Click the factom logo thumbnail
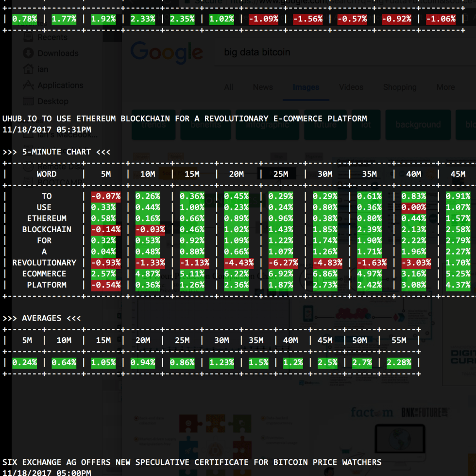476x476 pixels. [372, 412]
